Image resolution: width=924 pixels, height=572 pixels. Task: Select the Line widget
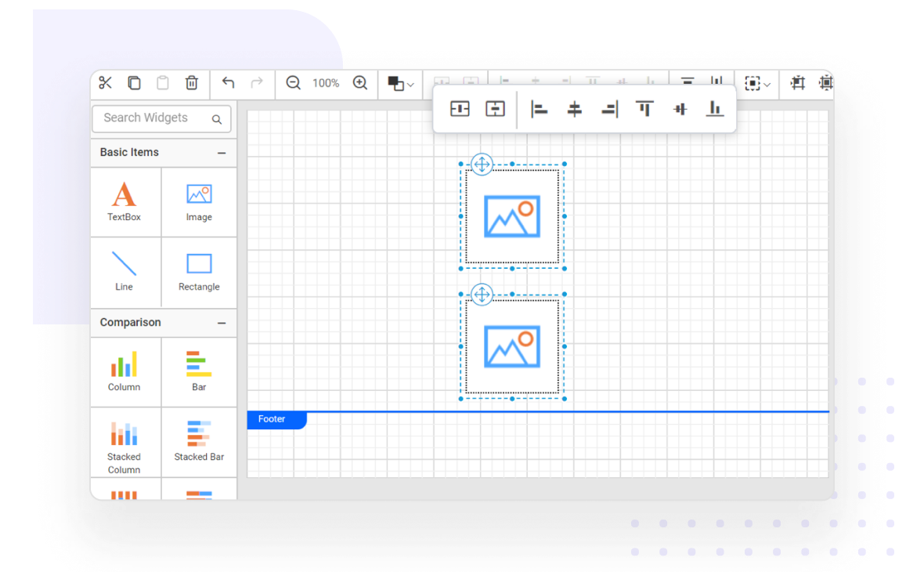click(125, 271)
